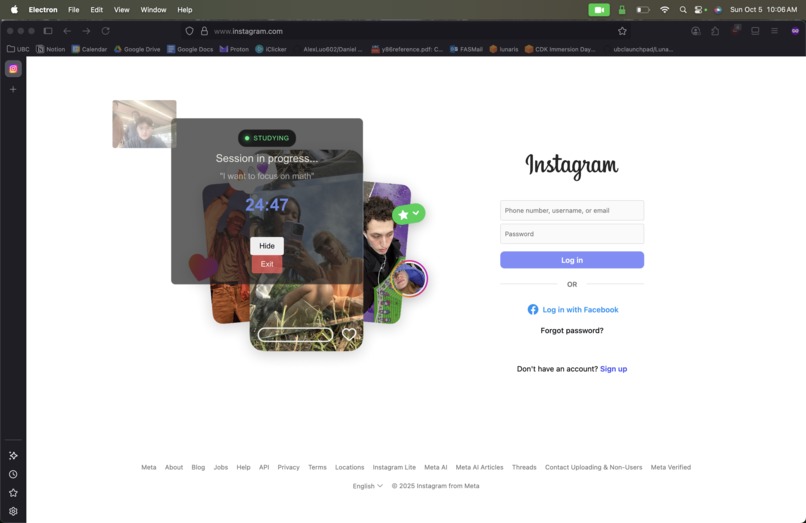Open the Google Docs bookmark

pyautogui.click(x=190, y=49)
